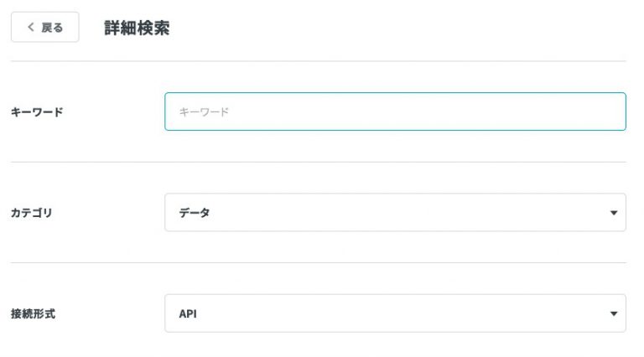Click the arrow icon of the カテゴリ dropdown
This screenshot has height=357, width=644.
coord(614,213)
